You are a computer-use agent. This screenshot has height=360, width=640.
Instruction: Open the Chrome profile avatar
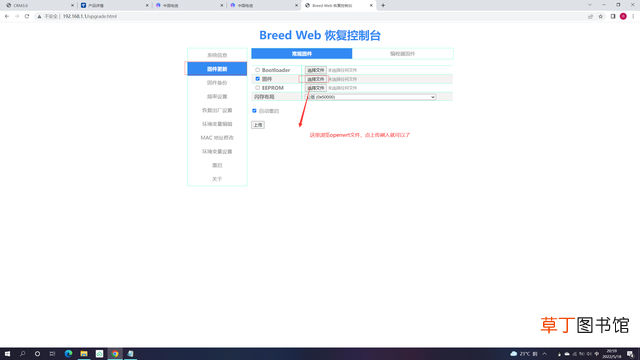click(623, 16)
